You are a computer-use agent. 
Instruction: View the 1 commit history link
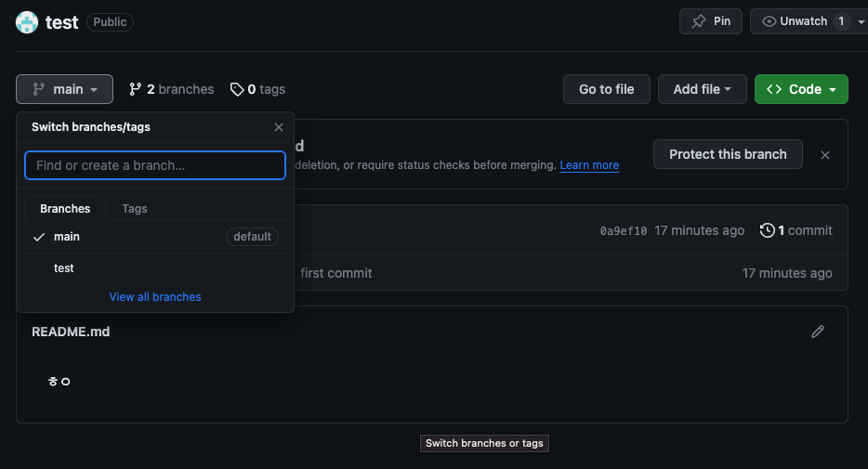(796, 230)
